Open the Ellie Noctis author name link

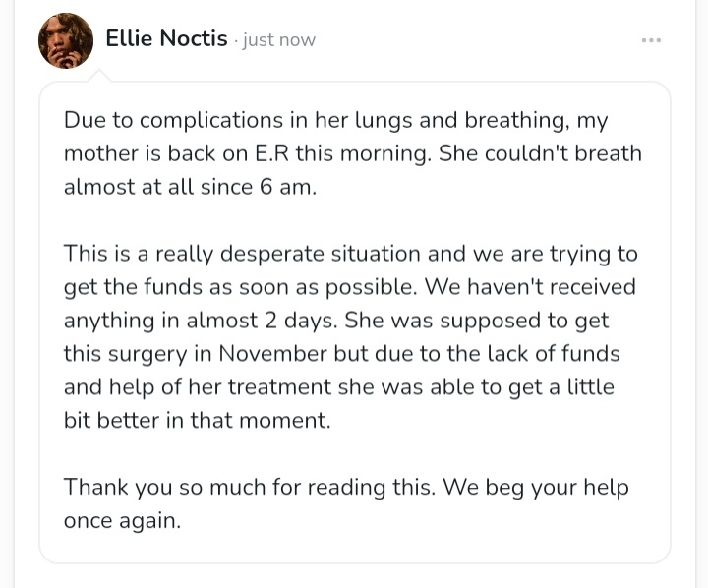coord(166,39)
